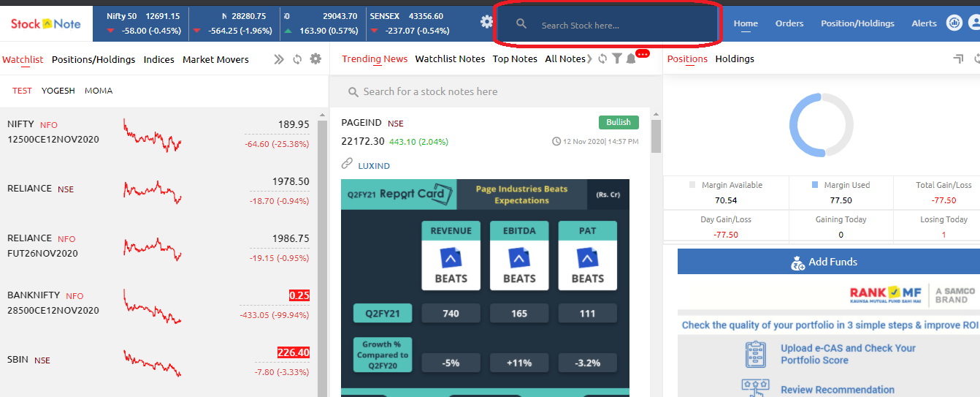980x397 pixels.
Task: Click the Upload e-CAS document icon
Action: point(756,354)
